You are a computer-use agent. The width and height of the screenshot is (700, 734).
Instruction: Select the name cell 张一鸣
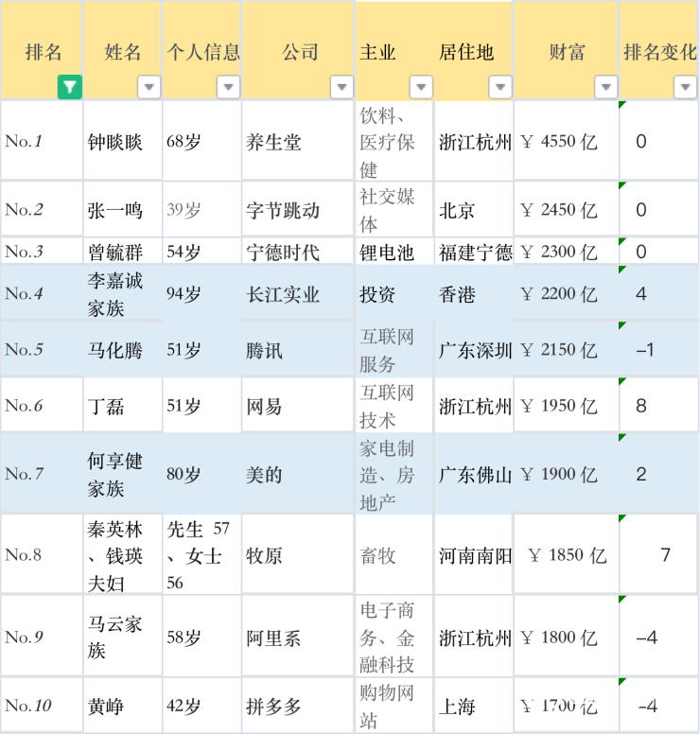pos(123,209)
